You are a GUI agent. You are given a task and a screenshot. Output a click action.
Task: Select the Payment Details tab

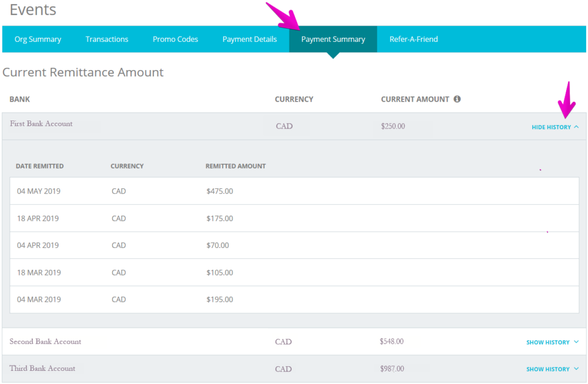pos(249,38)
